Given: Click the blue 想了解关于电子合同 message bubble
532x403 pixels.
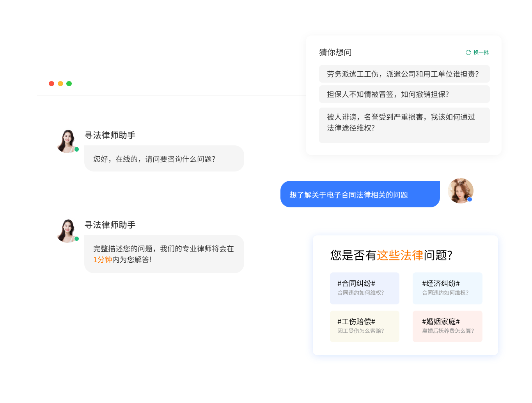Looking at the screenshot, I should pyautogui.click(x=360, y=194).
